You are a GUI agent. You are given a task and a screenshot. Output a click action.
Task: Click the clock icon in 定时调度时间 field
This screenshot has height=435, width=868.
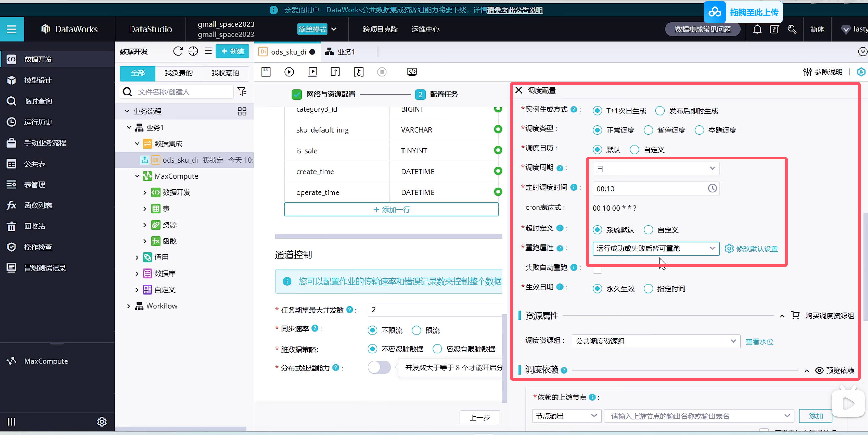(x=712, y=188)
